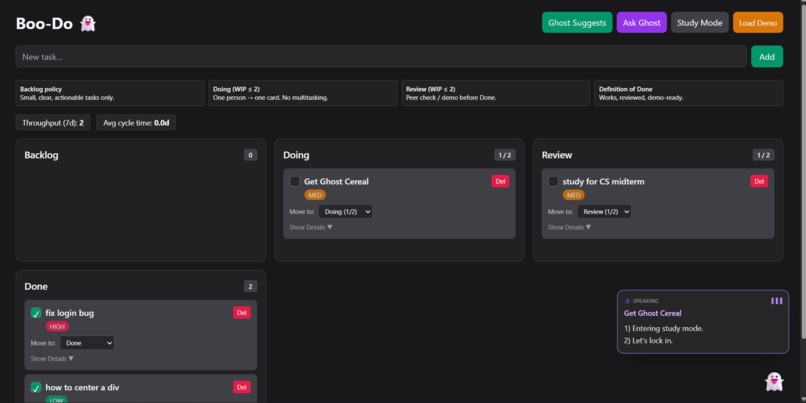Viewport: 806px width, 403px height.
Task: Check off the Get Ghost Cereal task
Action: (x=295, y=181)
